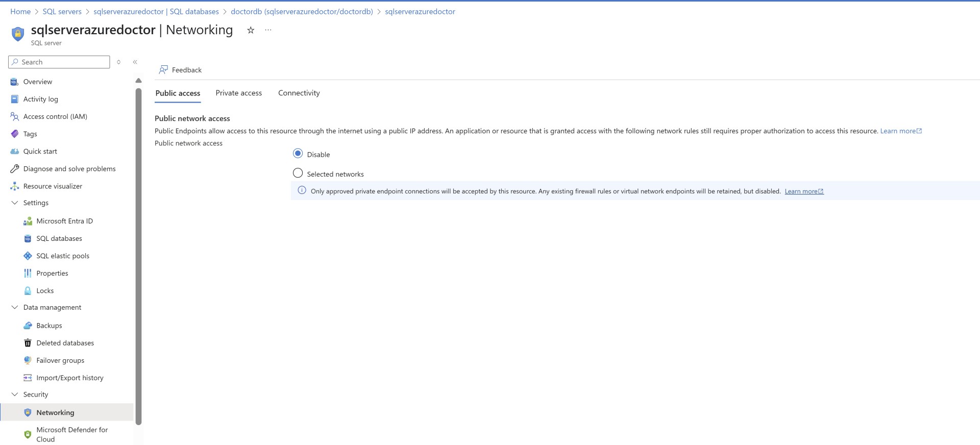Click Microsoft Entra ID icon
This screenshot has width=980, height=445.
click(28, 221)
